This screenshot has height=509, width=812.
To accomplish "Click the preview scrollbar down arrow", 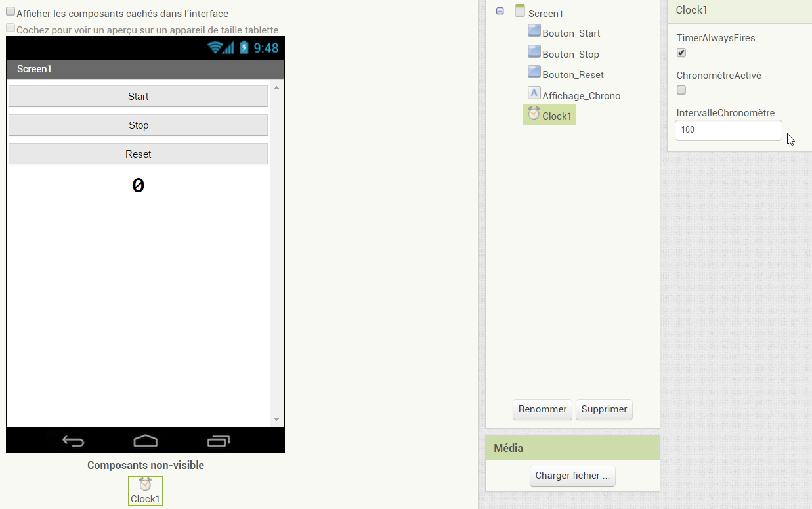I will click(276, 419).
